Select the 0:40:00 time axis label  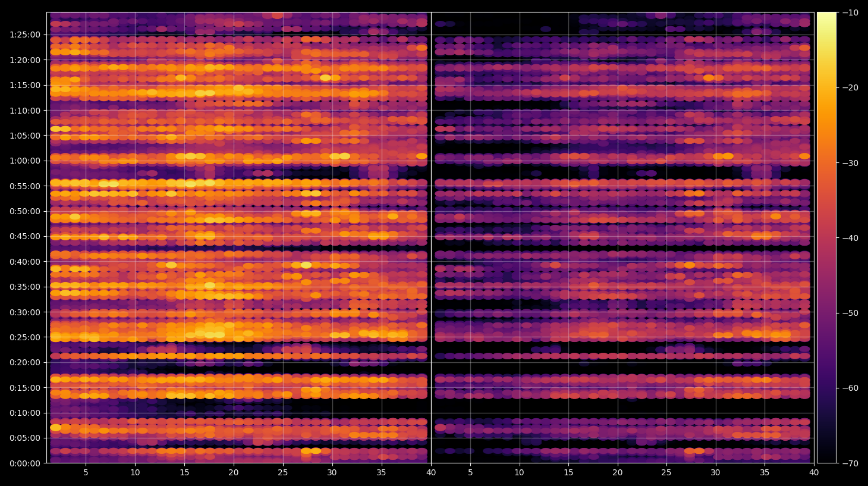[x=25, y=262]
